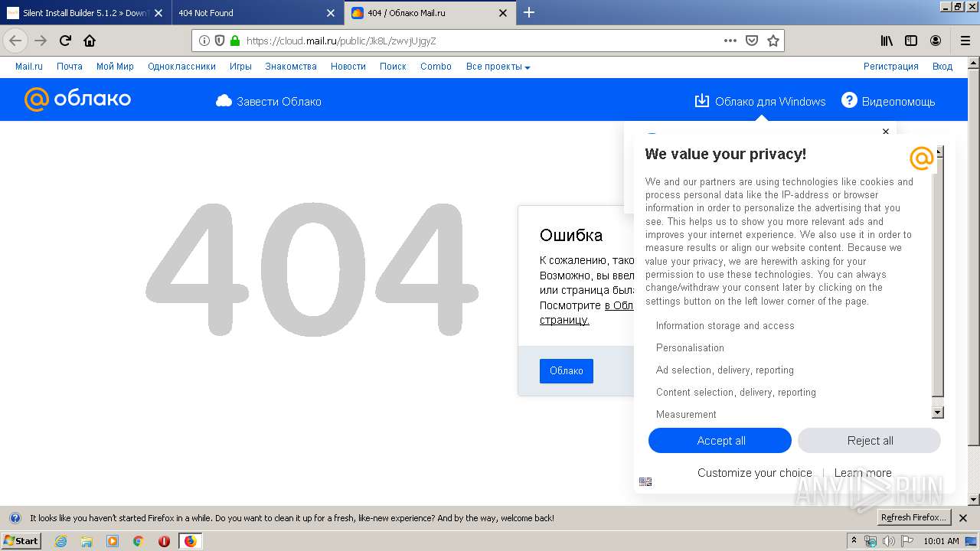This screenshot has height=551, width=980.
Task: Click the Облако для Windows download icon
Action: click(701, 101)
